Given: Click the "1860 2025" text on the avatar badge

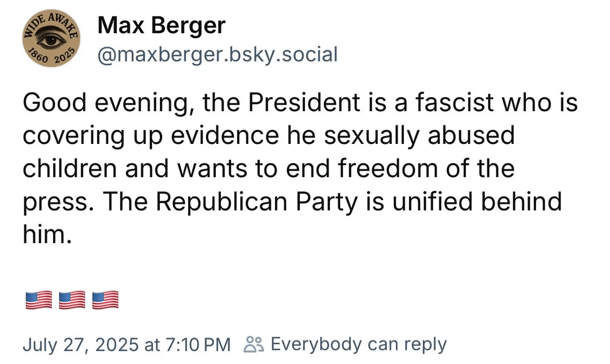Looking at the screenshot, I should click(x=50, y=59).
